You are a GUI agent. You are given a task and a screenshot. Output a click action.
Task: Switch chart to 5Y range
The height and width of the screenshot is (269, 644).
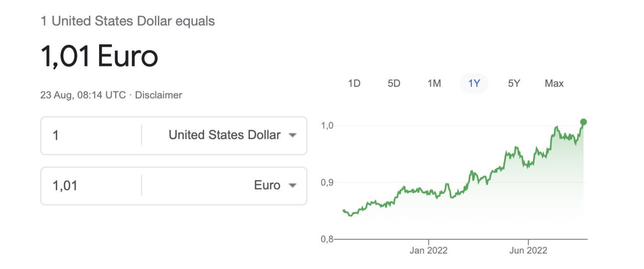click(x=514, y=83)
